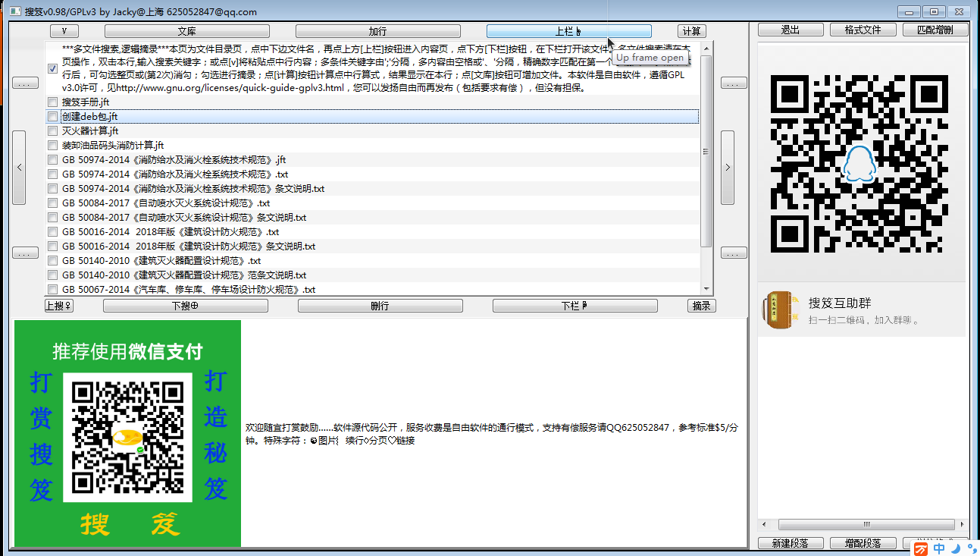Select GB 50016-2014 条文说明.txt row text

click(189, 247)
